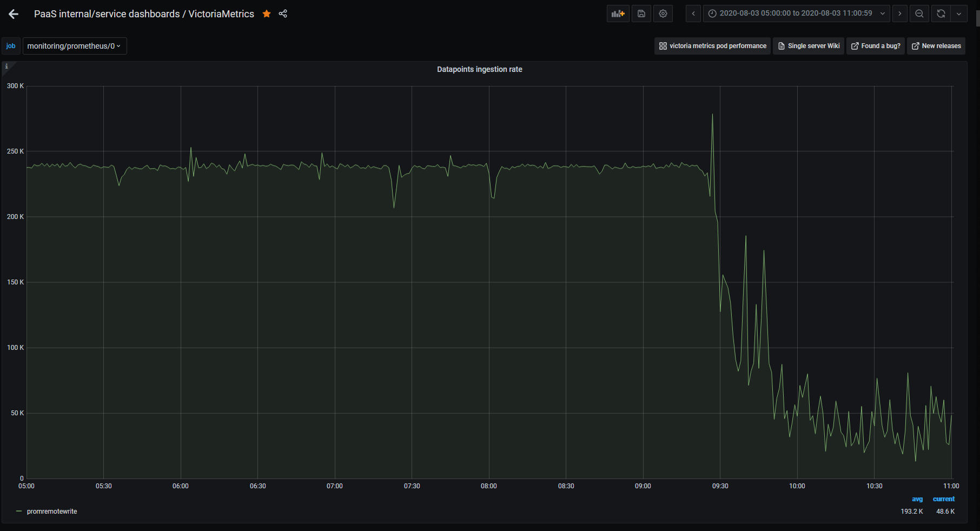Toggle the promremotewrite series in legend
This screenshot has height=531, width=980.
52,512
